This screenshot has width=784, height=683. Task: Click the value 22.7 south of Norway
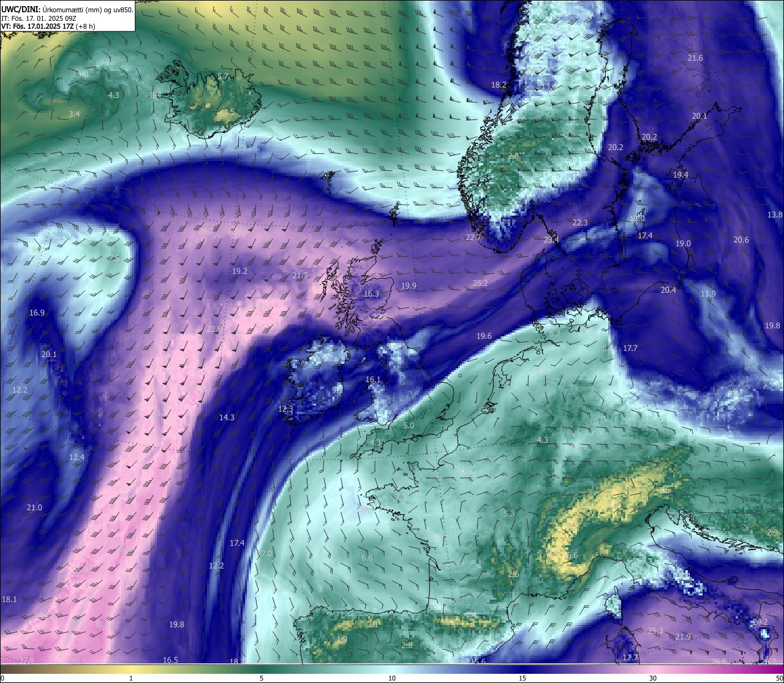pos(473,238)
